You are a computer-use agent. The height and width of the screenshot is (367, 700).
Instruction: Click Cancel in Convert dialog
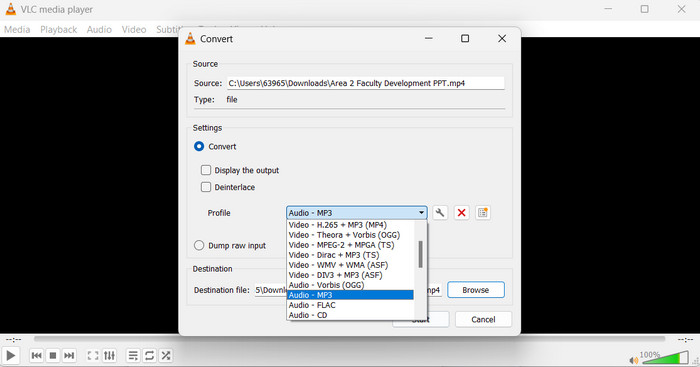point(483,320)
